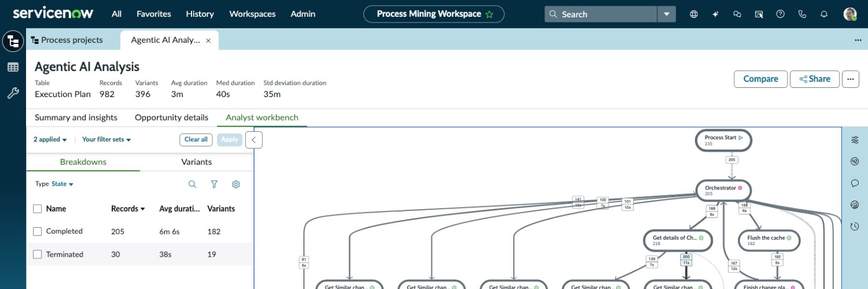
Task: Open the list table icon in left rail
Action: [x=13, y=67]
